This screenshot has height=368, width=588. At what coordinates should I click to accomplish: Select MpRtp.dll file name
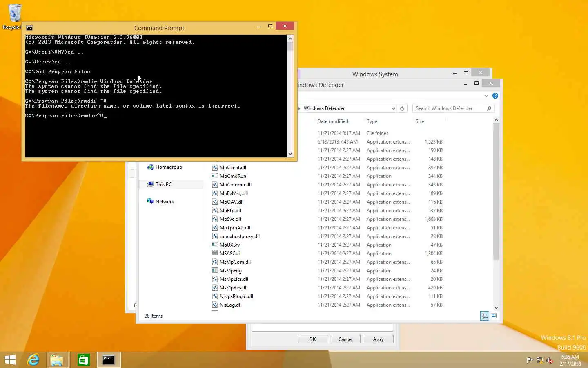230,211
